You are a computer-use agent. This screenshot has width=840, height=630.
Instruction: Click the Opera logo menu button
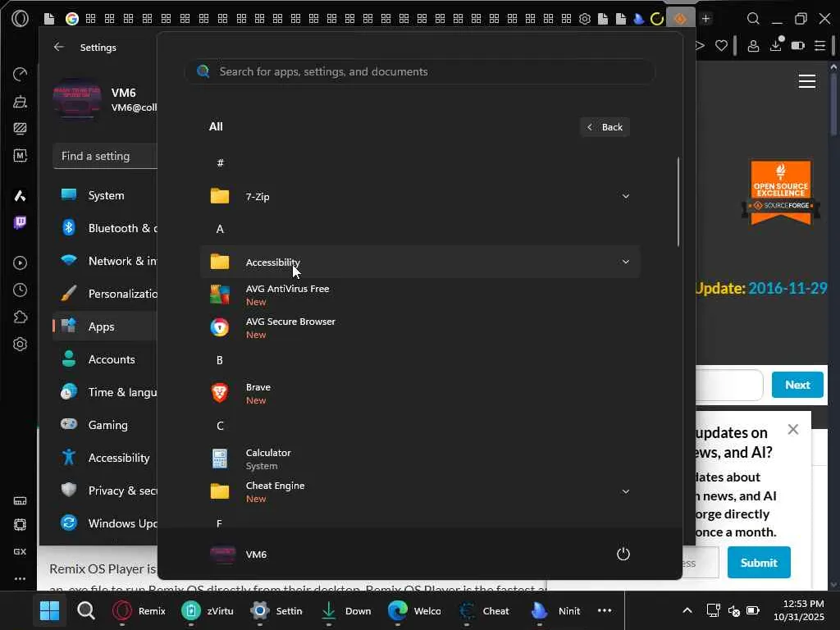(x=20, y=19)
